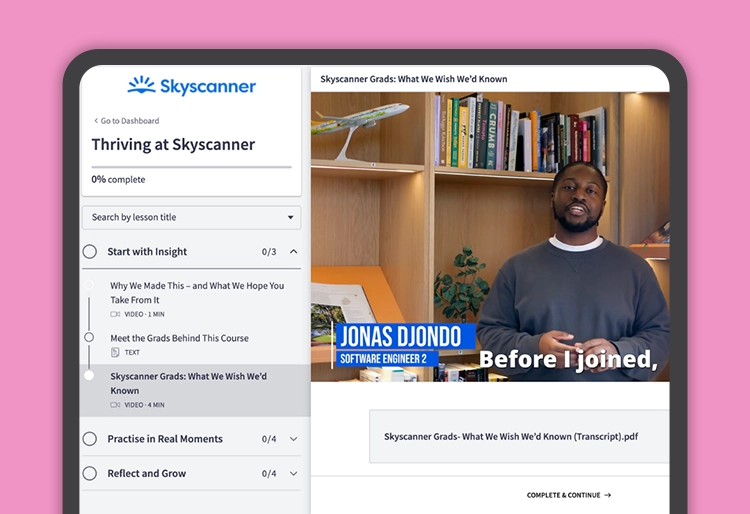The width and height of the screenshot is (750, 514).
Task: Open the Why We Made This lesson
Action: pyautogui.click(x=195, y=299)
